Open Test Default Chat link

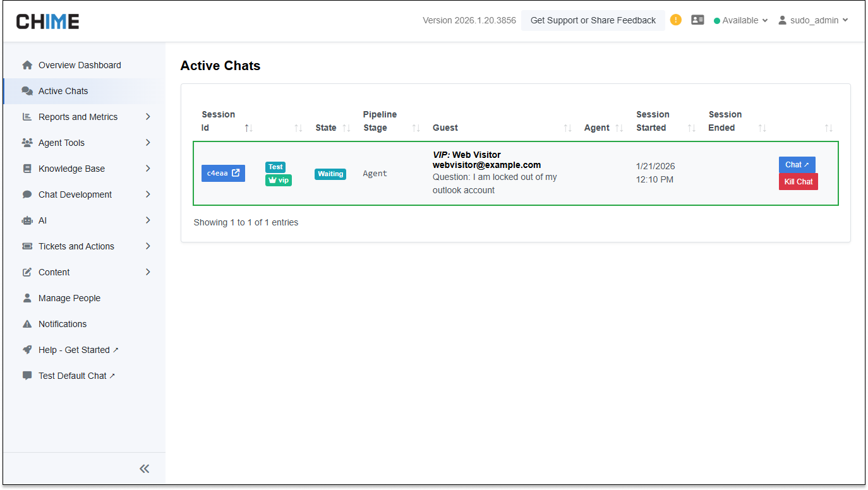pyautogui.click(x=76, y=376)
